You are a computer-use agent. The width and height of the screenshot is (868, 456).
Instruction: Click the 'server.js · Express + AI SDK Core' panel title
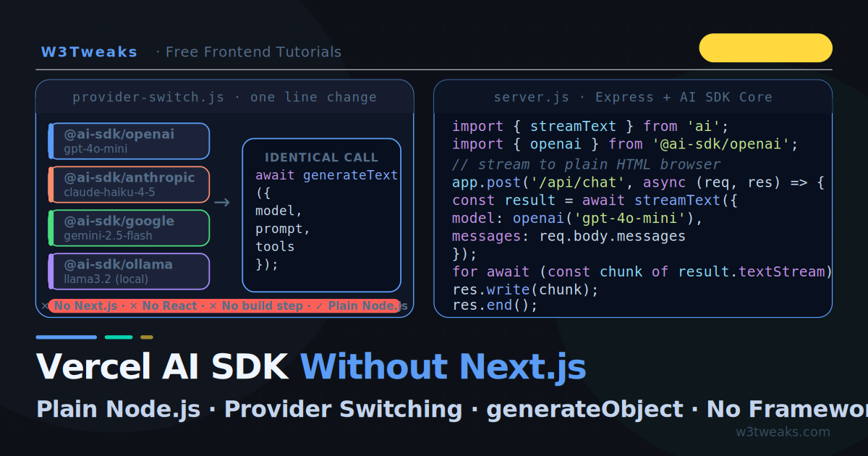pos(633,97)
